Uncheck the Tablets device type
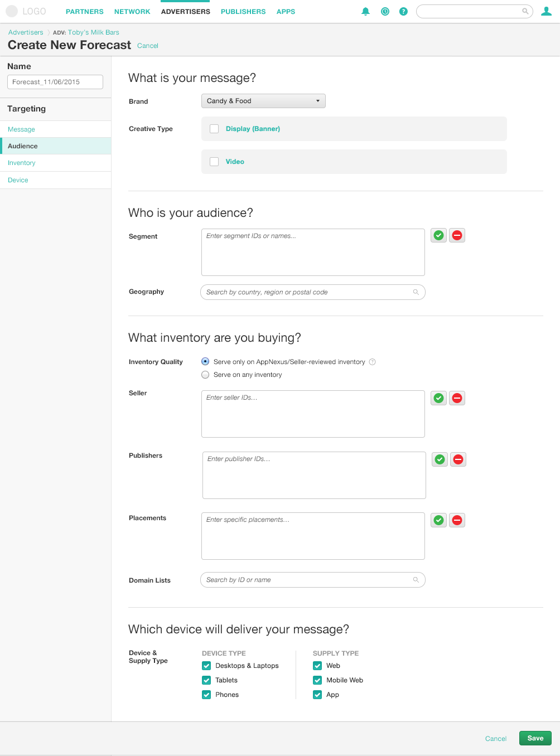Image resolution: width=560 pixels, height=756 pixels. (x=206, y=680)
